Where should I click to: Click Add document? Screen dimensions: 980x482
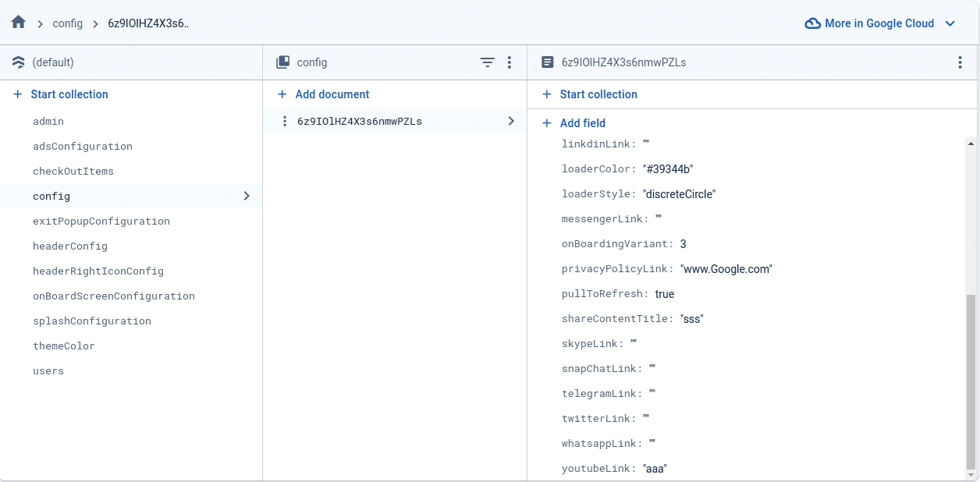[x=332, y=94]
